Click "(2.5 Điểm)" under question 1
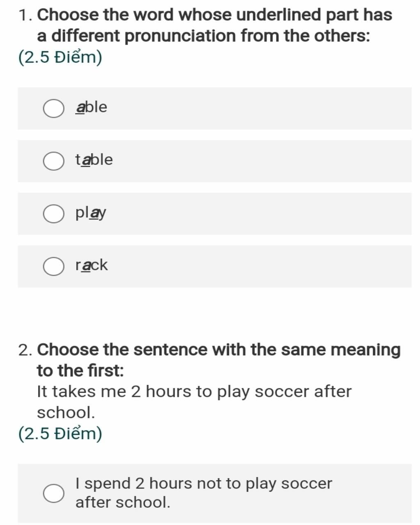 60,57
